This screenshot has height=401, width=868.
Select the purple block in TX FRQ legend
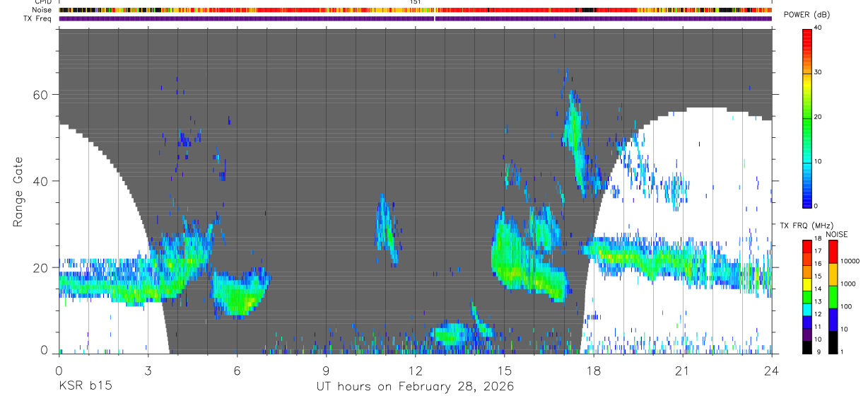pos(807,335)
